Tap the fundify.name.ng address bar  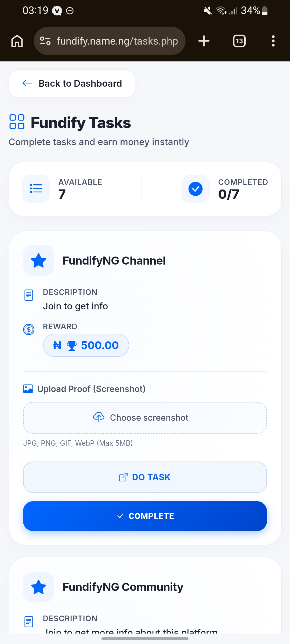(x=117, y=41)
